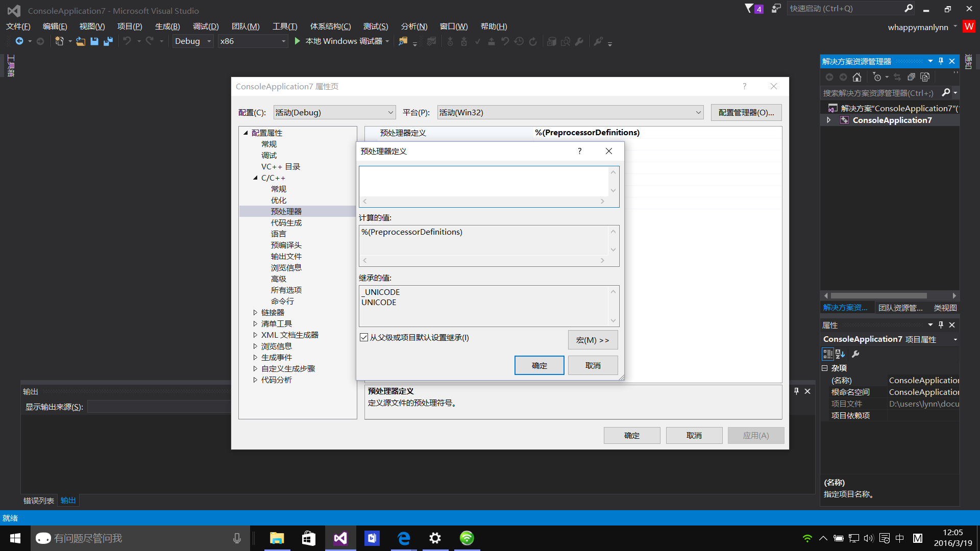The image size is (980, 551).
Task: Select VC++ 目录 in property tree
Action: tap(281, 167)
